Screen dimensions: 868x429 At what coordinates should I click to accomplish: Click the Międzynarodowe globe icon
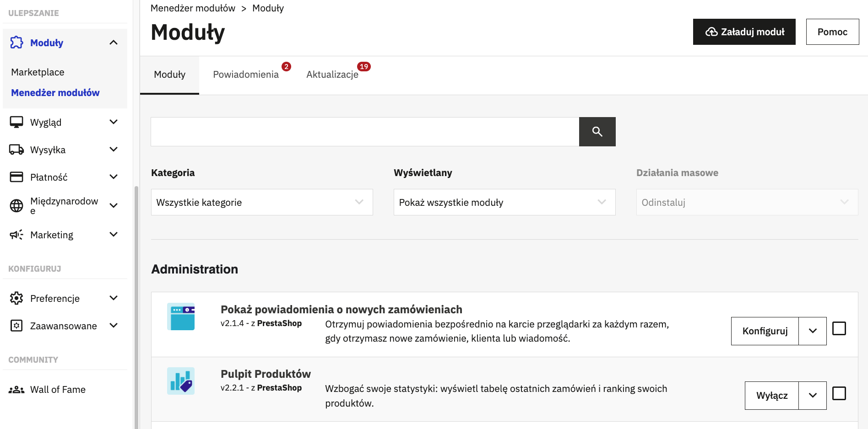[16, 206]
